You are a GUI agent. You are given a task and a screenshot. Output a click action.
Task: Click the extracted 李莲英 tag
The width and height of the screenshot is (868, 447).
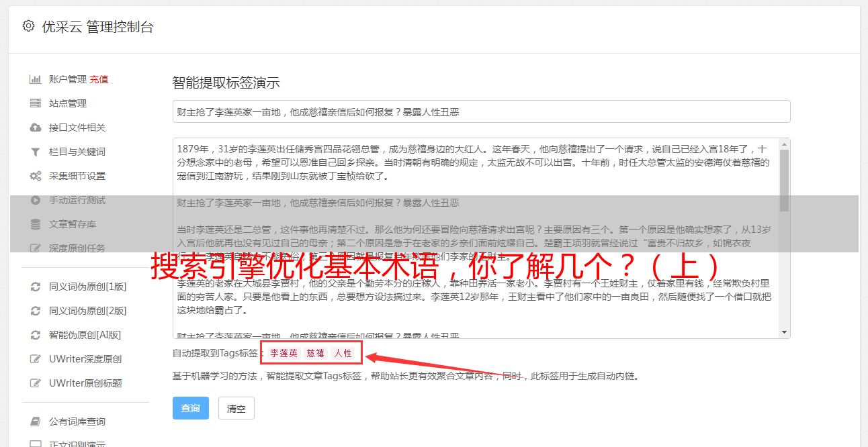(284, 353)
